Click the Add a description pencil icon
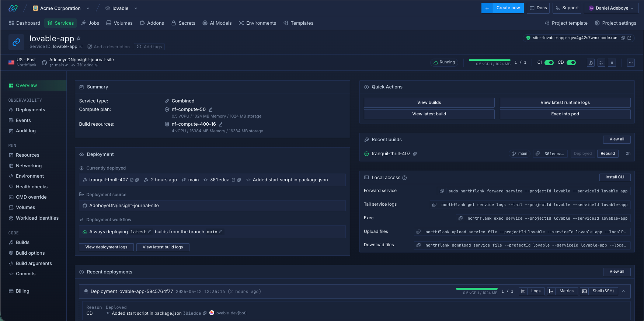Screen dimensions: 644x321 [90, 47]
